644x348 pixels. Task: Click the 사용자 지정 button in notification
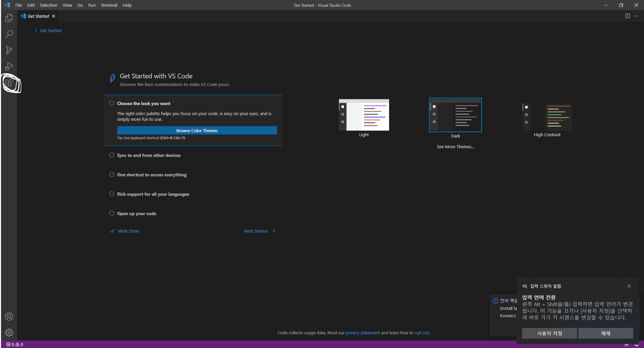549,333
